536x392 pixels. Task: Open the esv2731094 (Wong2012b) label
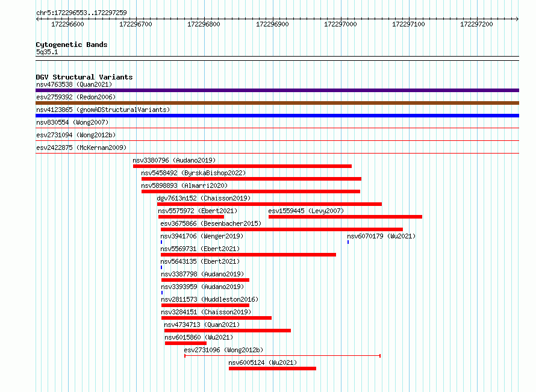point(76,135)
